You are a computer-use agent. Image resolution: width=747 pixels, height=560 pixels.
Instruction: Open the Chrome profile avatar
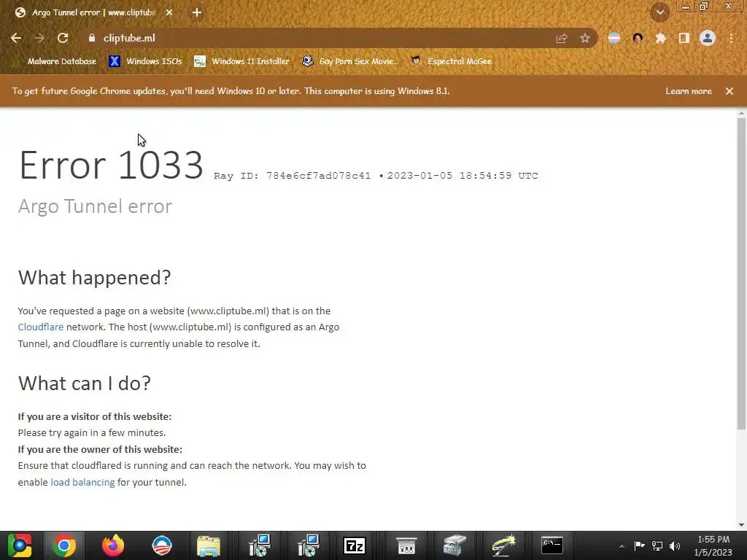(x=708, y=38)
